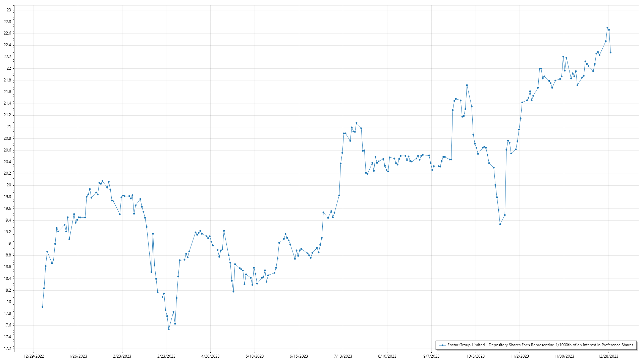This screenshot has height=362, width=644.
Task: Click the 20 label on the y-axis
Action: pyautogui.click(x=9, y=185)
